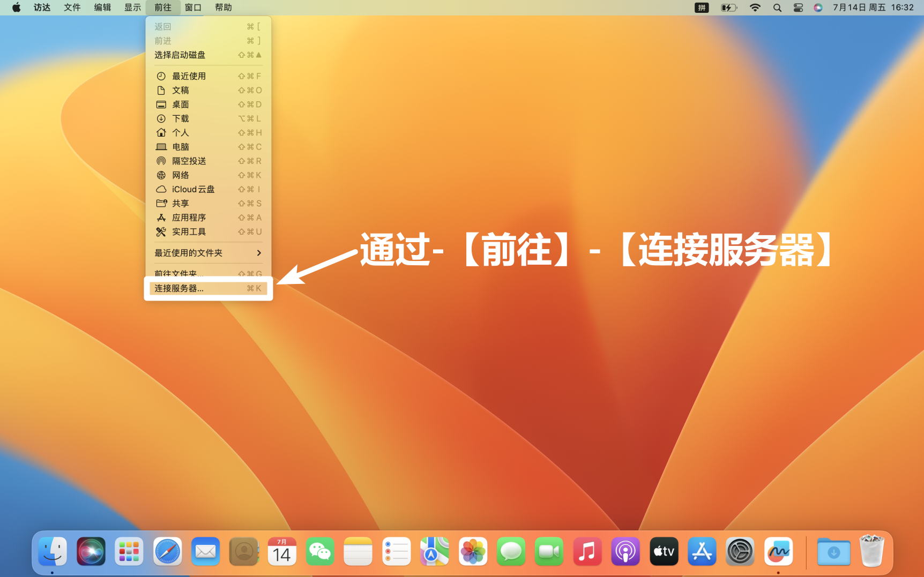
Task: Click the battery status icon
Action: pos(729,8)
